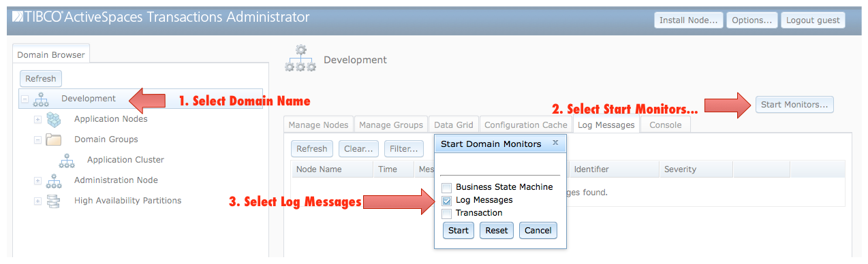
Task: Collapse the Development domain tree node
Action: [25, 99]
